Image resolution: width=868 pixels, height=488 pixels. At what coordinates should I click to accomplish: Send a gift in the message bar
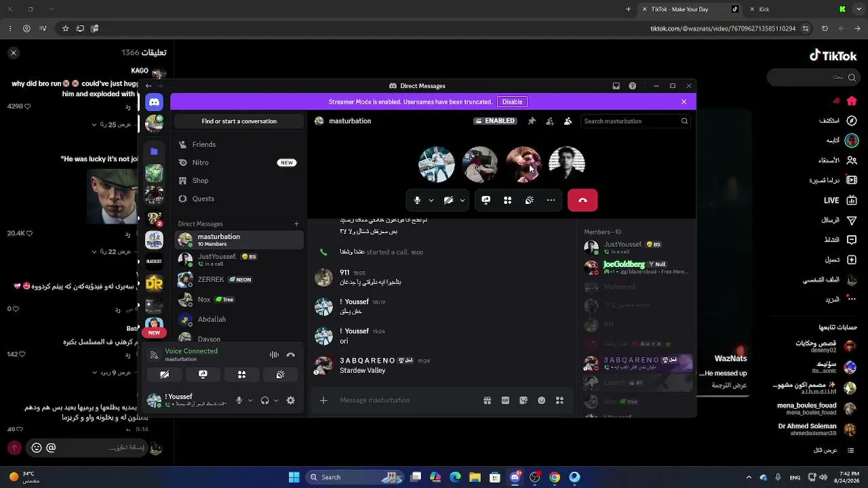(487, 401)
